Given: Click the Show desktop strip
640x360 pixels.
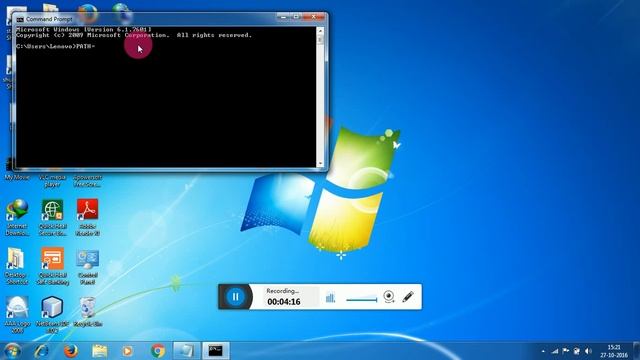Looking at the screenshot, I should pos(636,351).
